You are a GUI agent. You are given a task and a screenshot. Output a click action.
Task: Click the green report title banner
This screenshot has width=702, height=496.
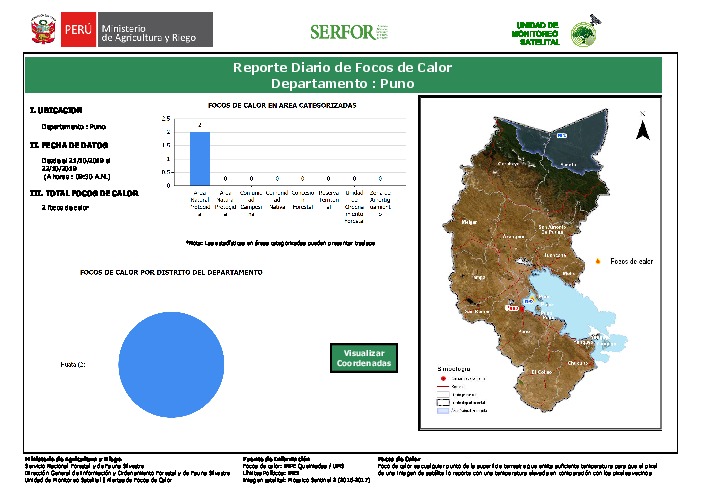coord(343,75)
